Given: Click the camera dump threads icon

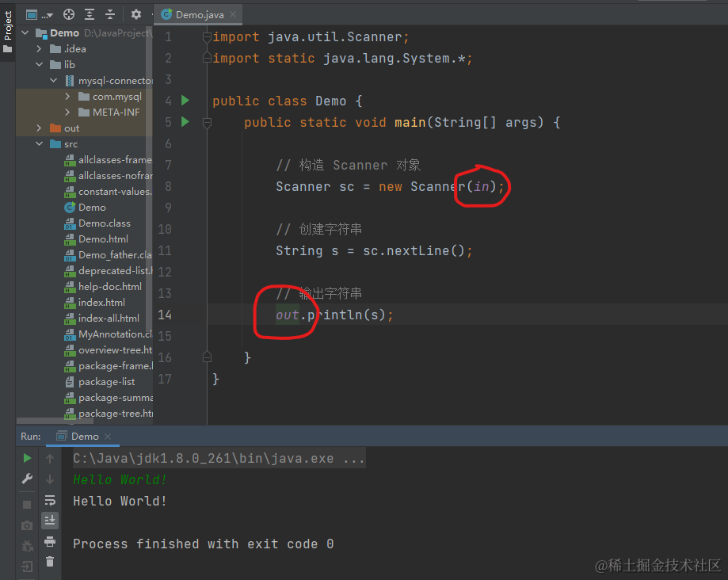Looking at the screenshot, I should point(27,525).
